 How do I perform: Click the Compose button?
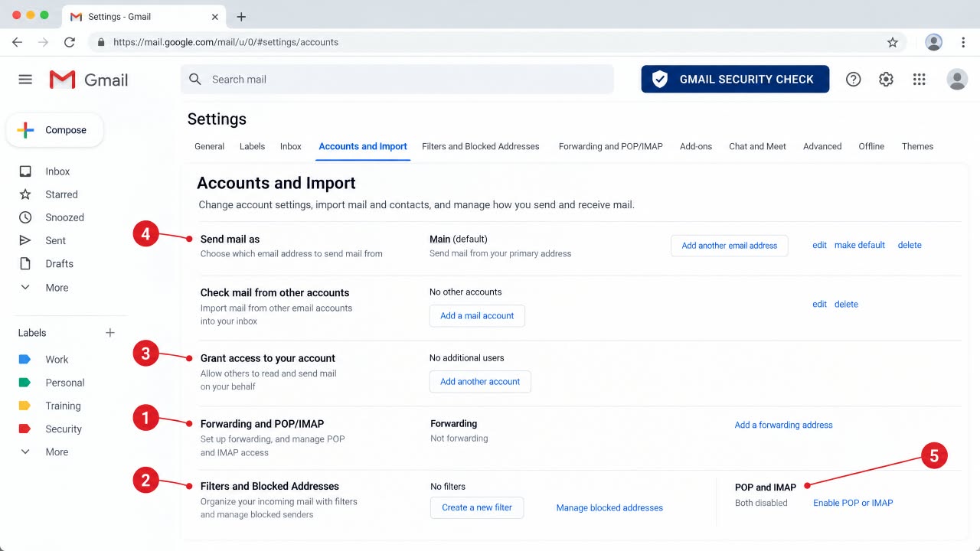tap(55, 130)
